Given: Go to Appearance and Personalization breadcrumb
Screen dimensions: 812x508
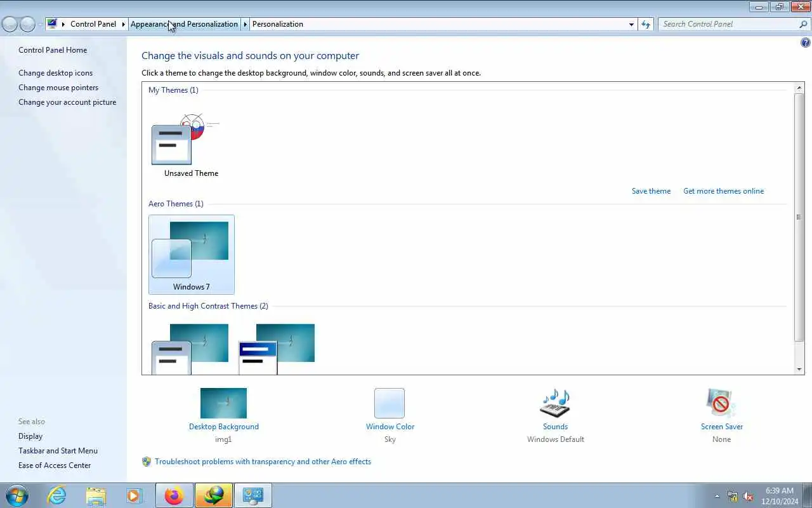Looking at the screenshot, I should point(184,24).
